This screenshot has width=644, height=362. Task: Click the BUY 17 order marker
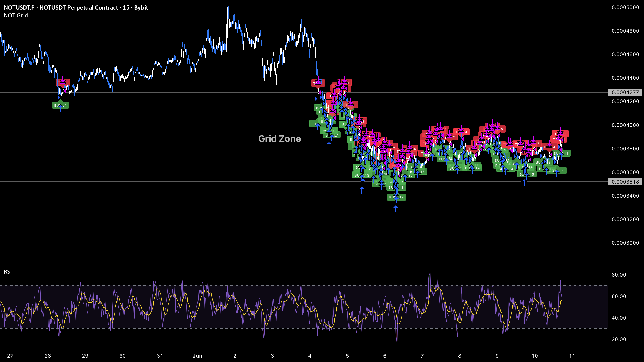click(396, 182)
